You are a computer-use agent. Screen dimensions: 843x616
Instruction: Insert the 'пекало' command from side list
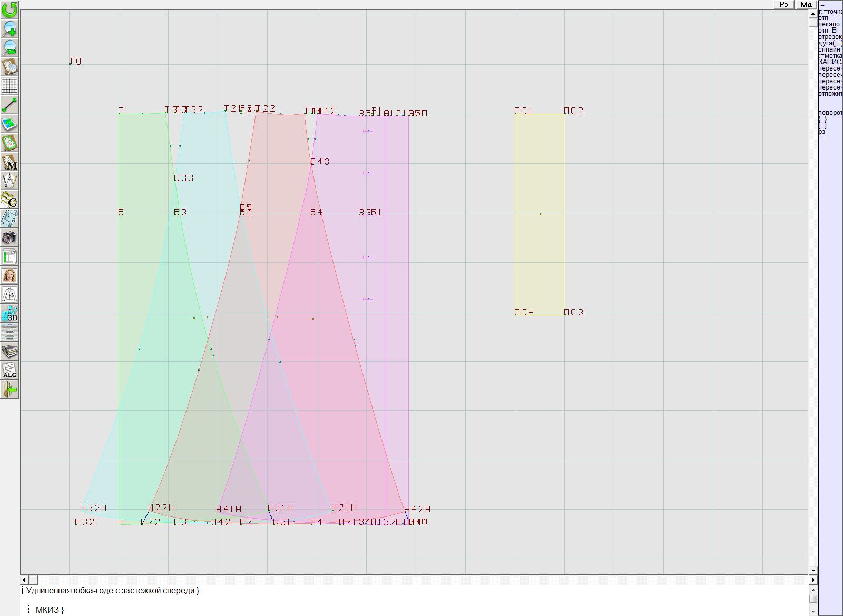pos(829,24)
